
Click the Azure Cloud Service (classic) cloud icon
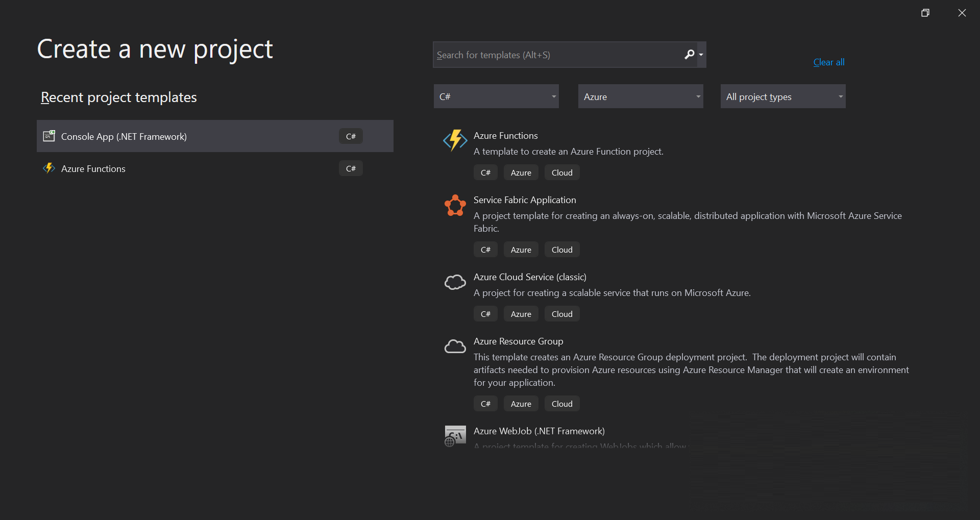[455, 282]
